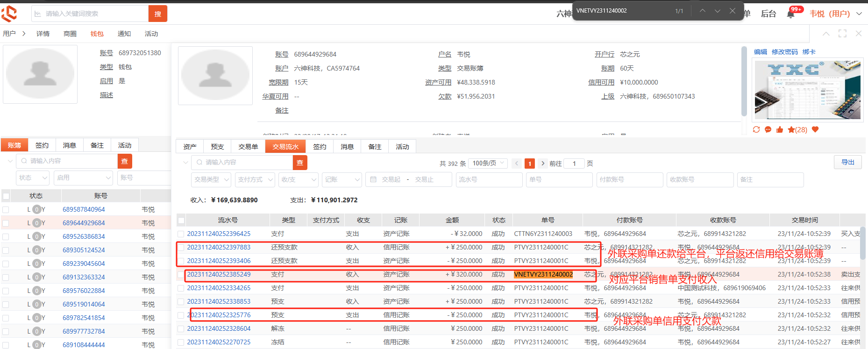
Task: Close the detail panel with X icon
Action: 859,34
